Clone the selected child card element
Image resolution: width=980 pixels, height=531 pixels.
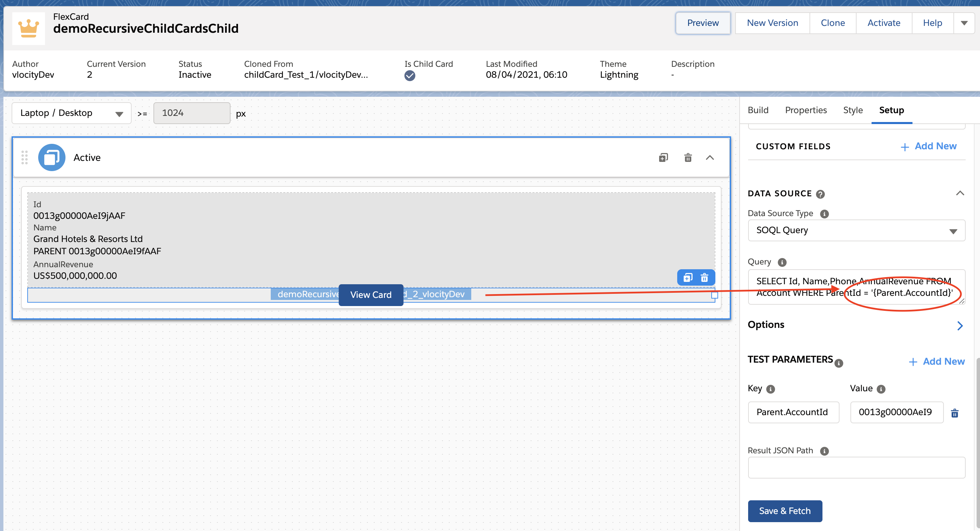tap(688, 277)
